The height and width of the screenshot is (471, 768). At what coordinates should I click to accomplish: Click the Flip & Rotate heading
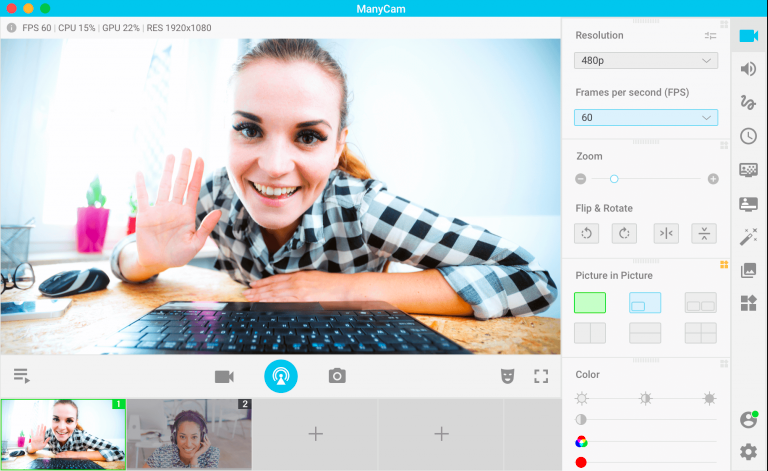coord(604,209)
